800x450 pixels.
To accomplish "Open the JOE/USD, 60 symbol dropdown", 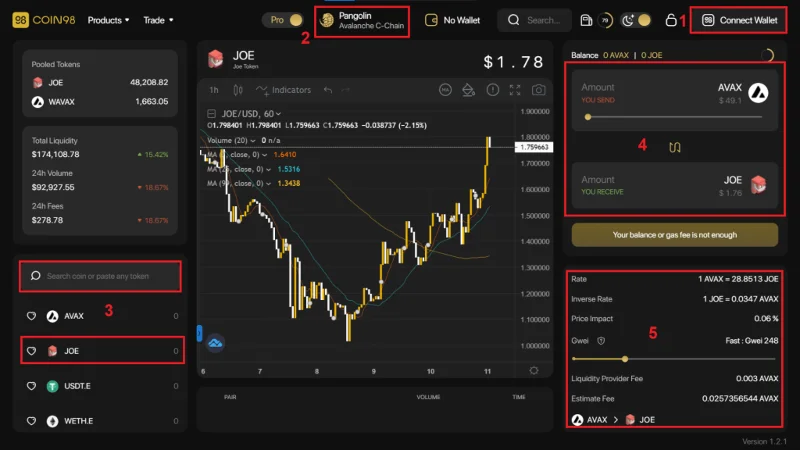I will (x=251, y=114).
